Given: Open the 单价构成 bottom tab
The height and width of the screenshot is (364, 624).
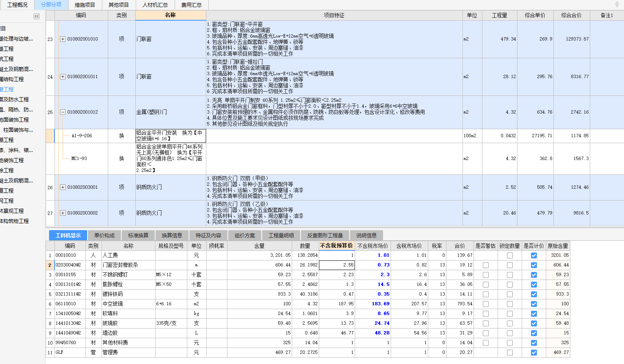Looking at the screenshot, I should click(104, 235).
